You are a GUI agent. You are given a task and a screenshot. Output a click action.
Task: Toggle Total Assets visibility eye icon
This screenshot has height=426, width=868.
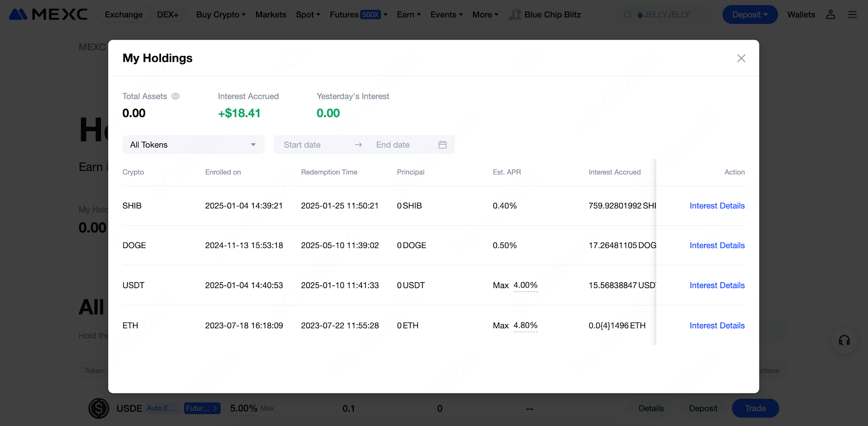pos(175,96)
